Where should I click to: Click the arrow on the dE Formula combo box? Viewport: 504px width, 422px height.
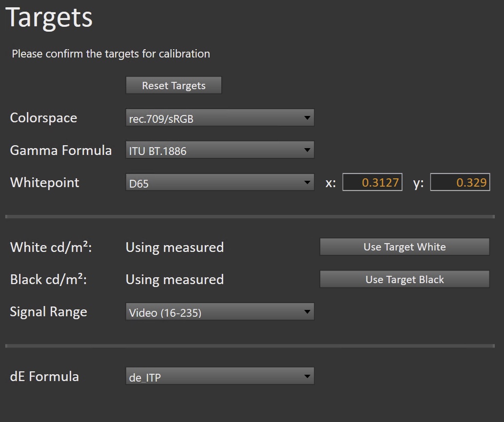pos(307,376)
